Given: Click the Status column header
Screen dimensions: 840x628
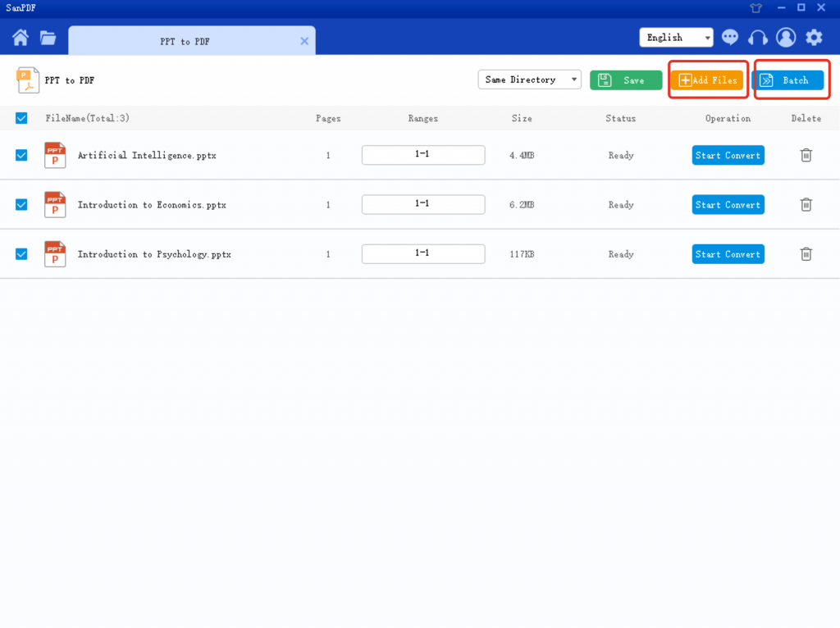Looking at the screenshot, I should coord(620,118).
